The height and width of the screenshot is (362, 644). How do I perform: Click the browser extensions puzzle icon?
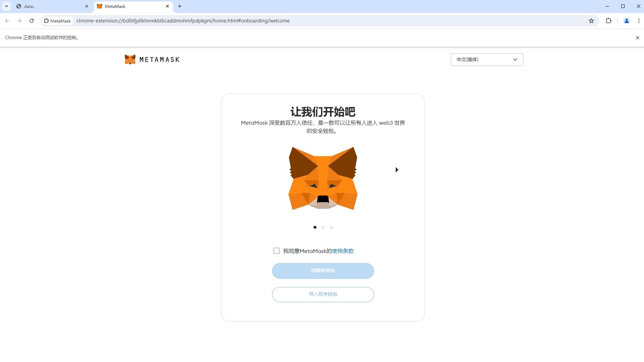tap(609, 21)
